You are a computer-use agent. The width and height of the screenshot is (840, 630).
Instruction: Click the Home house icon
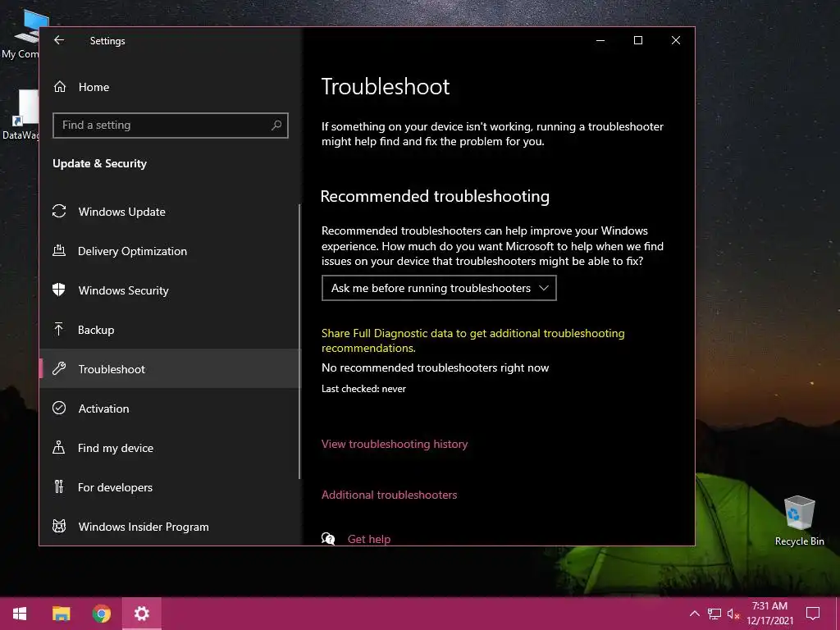(59, 87)
